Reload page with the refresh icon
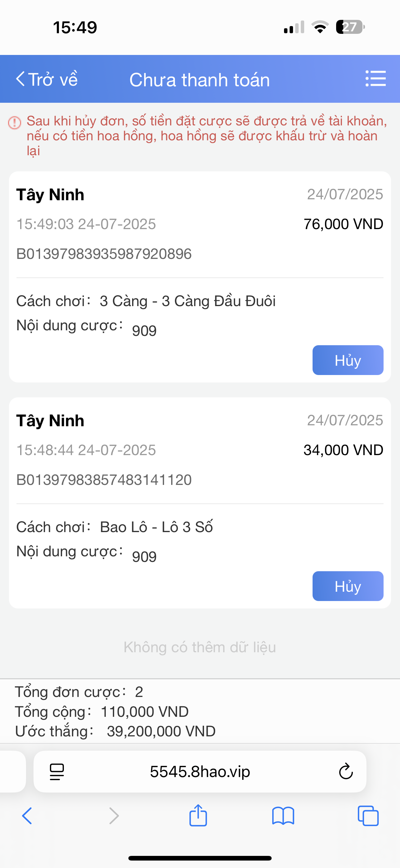Viewport: 400px width, 868px height. [x=345, y=771]
